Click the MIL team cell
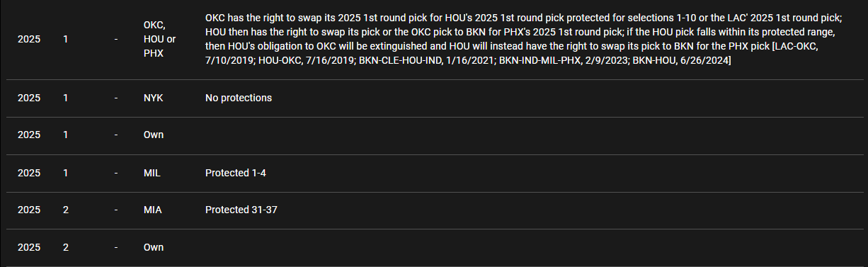Screen dimensions: 868x267 pyautogui.click(x=152, y=173)
